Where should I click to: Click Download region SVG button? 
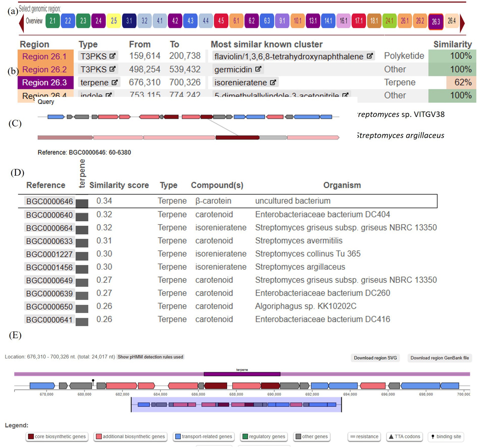(375, 358)
